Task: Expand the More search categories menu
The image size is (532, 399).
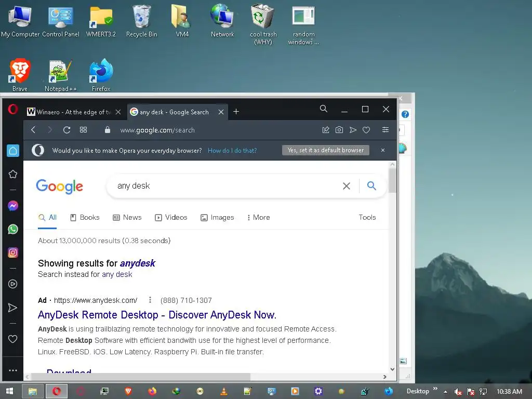Action: [x=259, y=218]
